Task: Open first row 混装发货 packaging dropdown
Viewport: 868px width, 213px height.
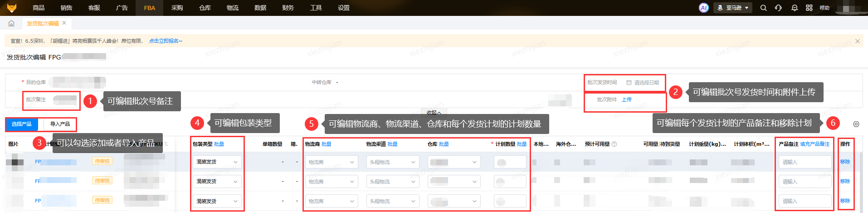Action: (x=217, y=162)
